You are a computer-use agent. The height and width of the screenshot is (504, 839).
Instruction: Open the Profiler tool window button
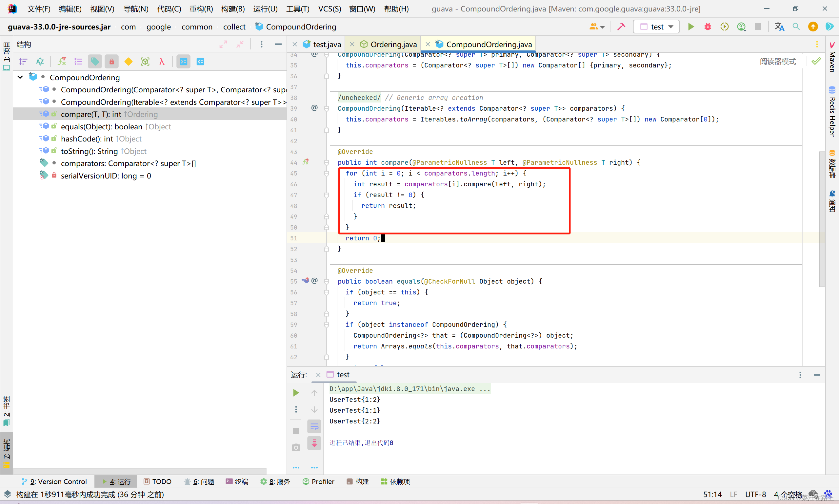(x=319, y=481)
